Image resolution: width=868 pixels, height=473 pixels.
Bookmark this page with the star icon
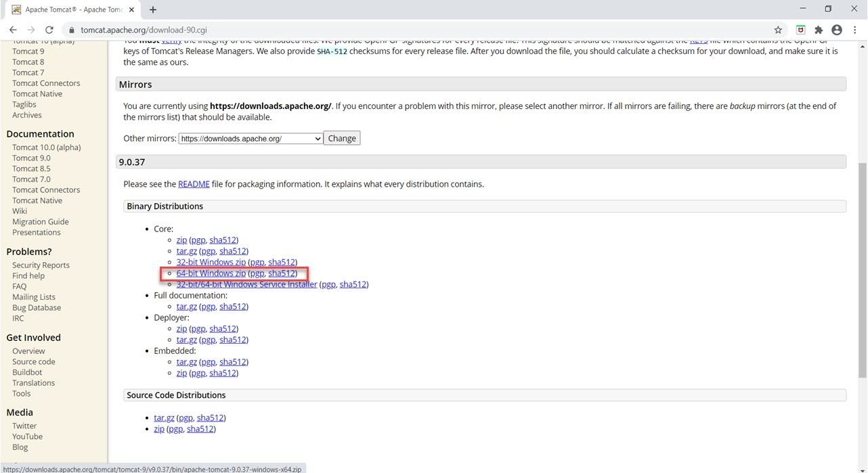(778, 30)
